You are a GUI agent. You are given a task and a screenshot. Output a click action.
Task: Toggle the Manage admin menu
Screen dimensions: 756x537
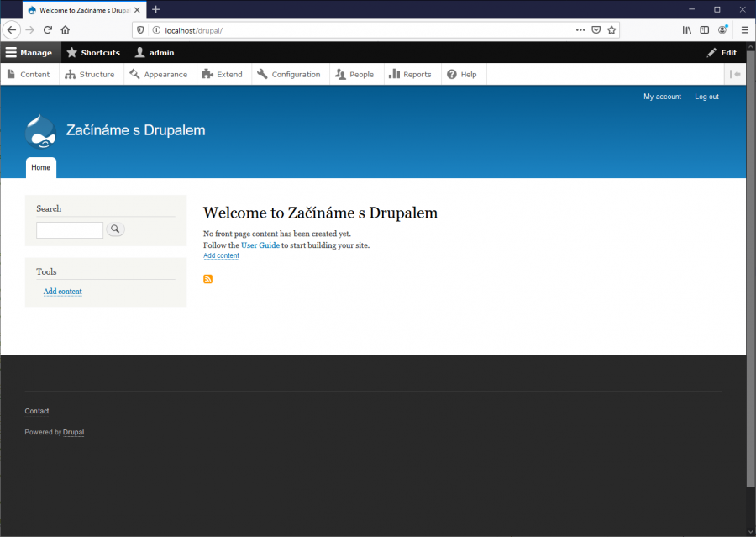pyautogui.click(x=29, y=53)
